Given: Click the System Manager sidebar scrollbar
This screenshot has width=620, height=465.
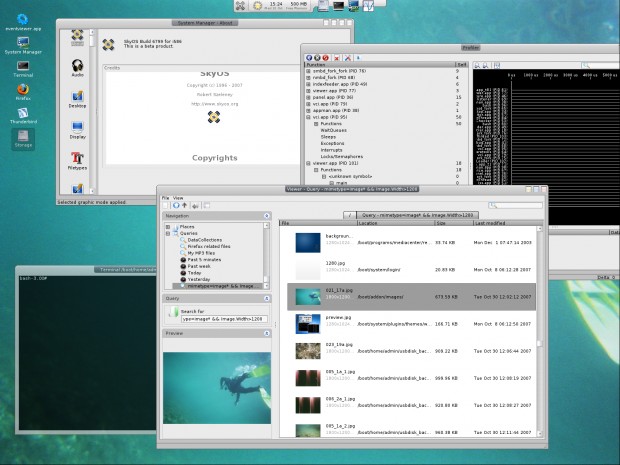Looking at the screenshot, I should coord(92,112).
